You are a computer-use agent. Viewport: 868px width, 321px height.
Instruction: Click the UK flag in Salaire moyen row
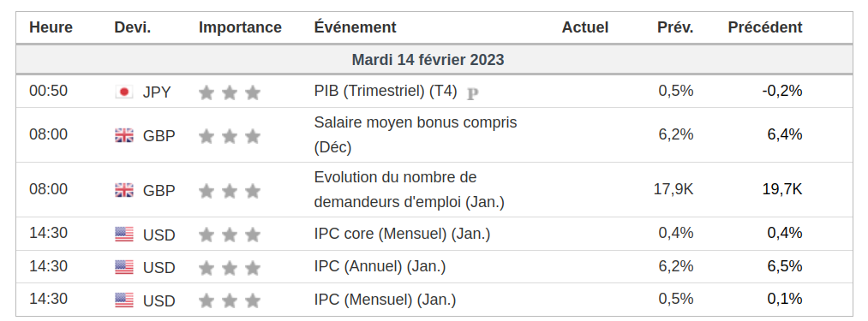pos(124,135)
